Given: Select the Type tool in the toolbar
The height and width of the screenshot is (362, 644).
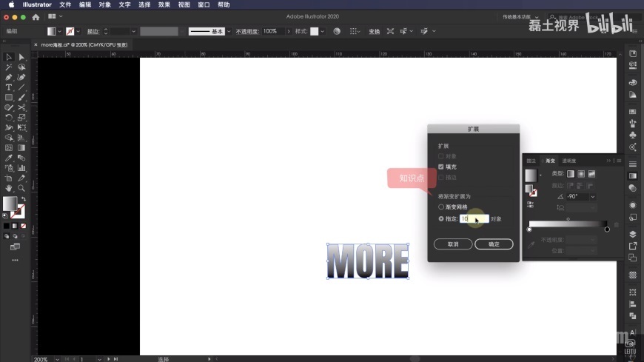Looking at the screenshot, I should click(9, 87).
